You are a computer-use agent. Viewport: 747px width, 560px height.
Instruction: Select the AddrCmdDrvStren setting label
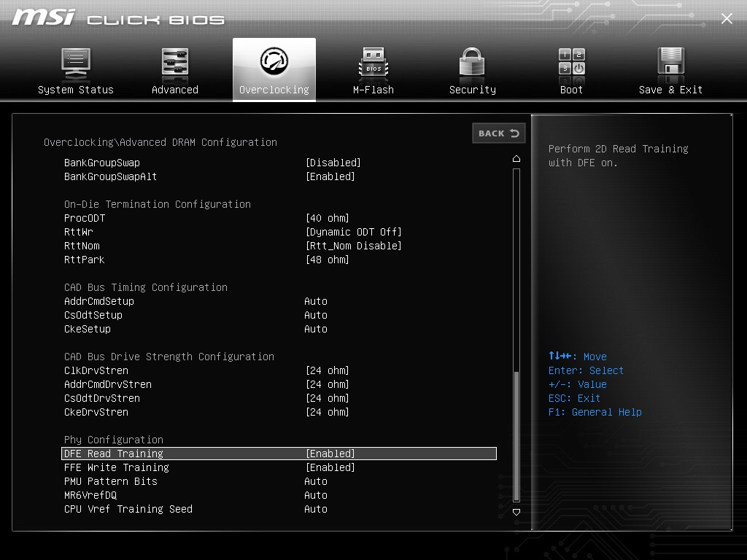tap(108, 384)
